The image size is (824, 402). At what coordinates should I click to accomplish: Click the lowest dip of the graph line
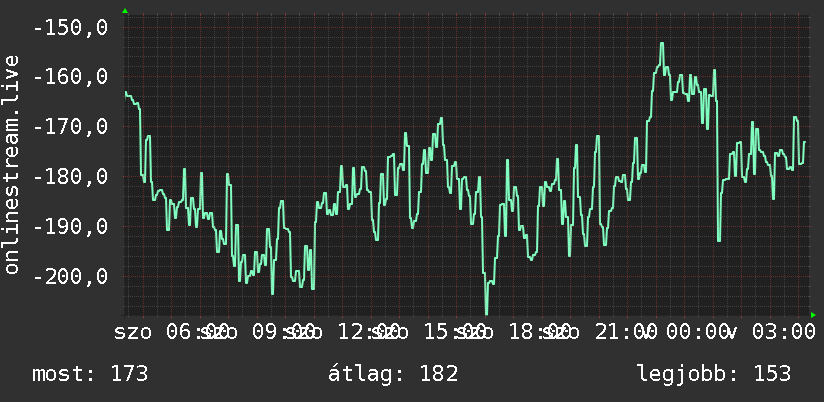(487, 313)
